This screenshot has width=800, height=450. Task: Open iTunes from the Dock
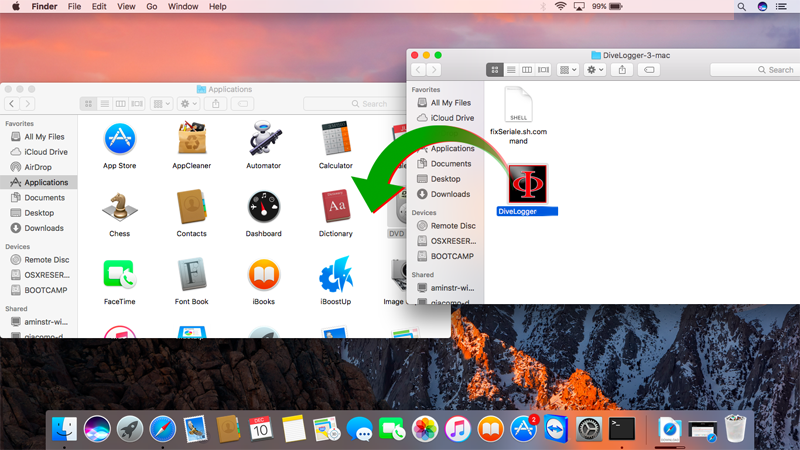tap(457, 429)
